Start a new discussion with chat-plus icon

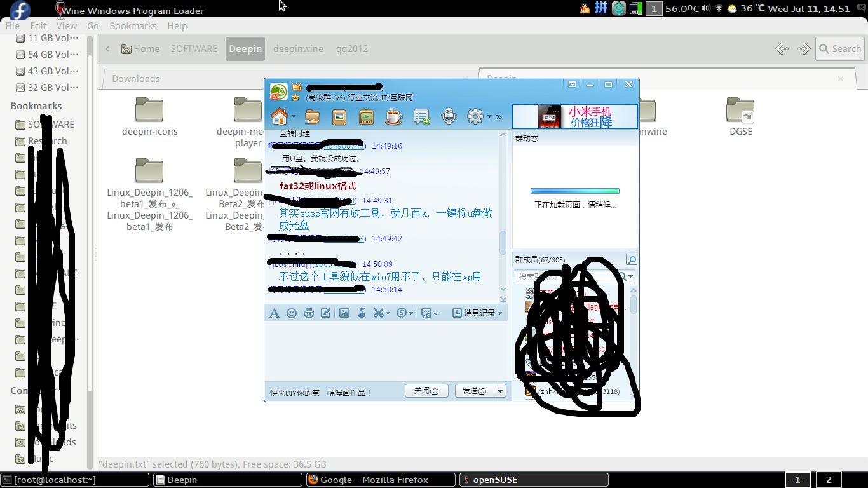421,116
